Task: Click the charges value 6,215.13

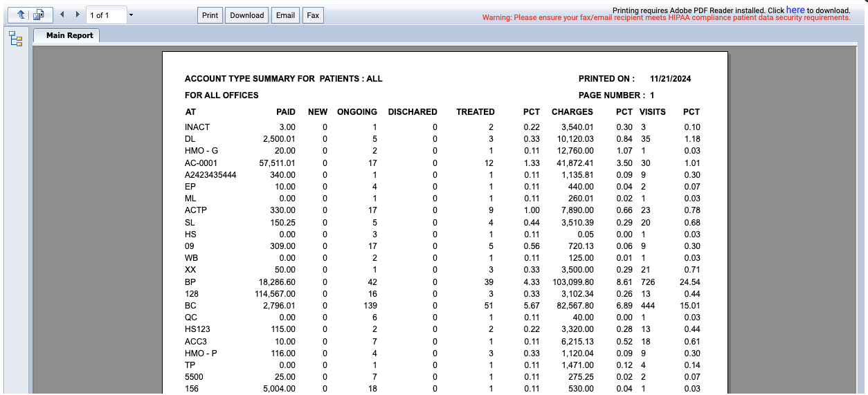Action: tap(577, 342)
